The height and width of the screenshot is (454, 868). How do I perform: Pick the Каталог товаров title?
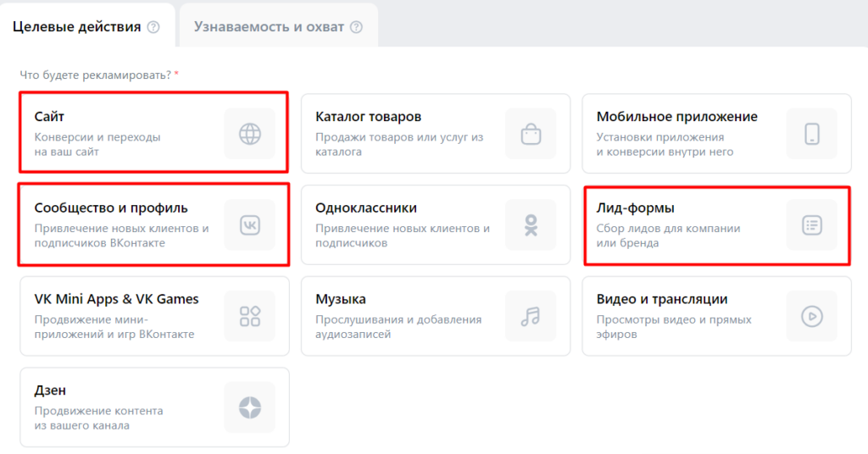(x=368, y=117)
